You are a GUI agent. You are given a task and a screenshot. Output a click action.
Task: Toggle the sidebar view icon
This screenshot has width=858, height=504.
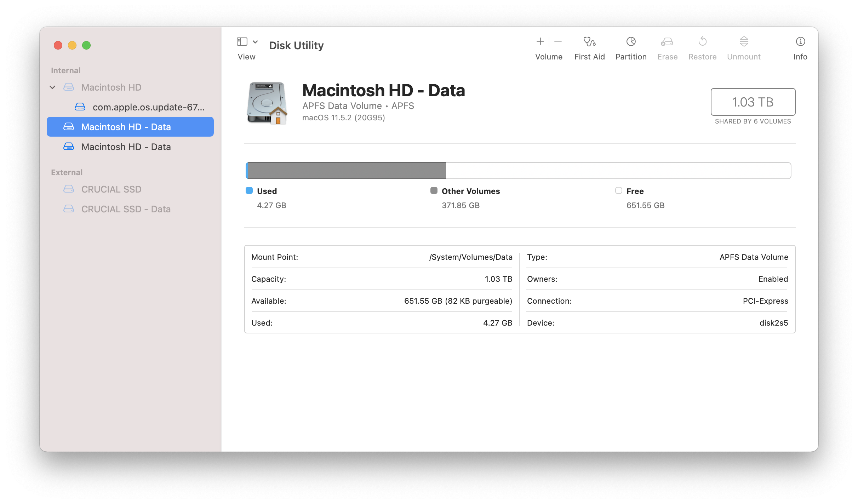tap(242, 42)
